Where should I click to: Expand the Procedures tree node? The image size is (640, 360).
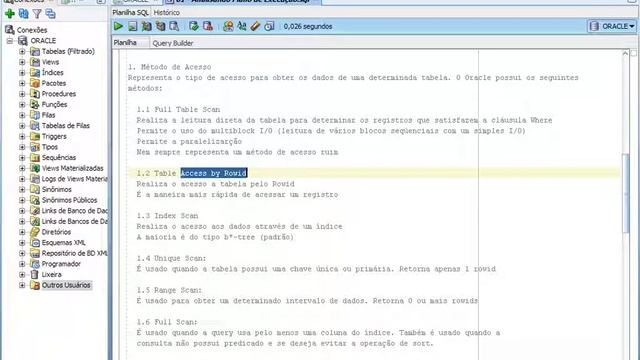(x=22, y=94)
